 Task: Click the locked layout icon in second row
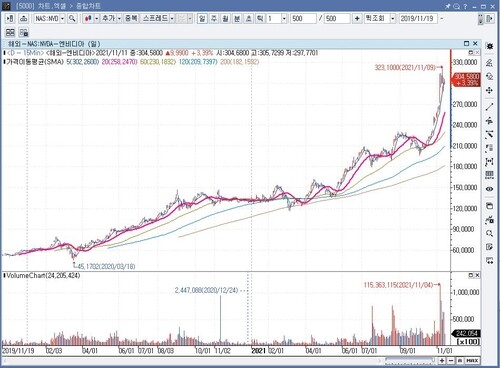pyautogui.click(x=24, y=32)
